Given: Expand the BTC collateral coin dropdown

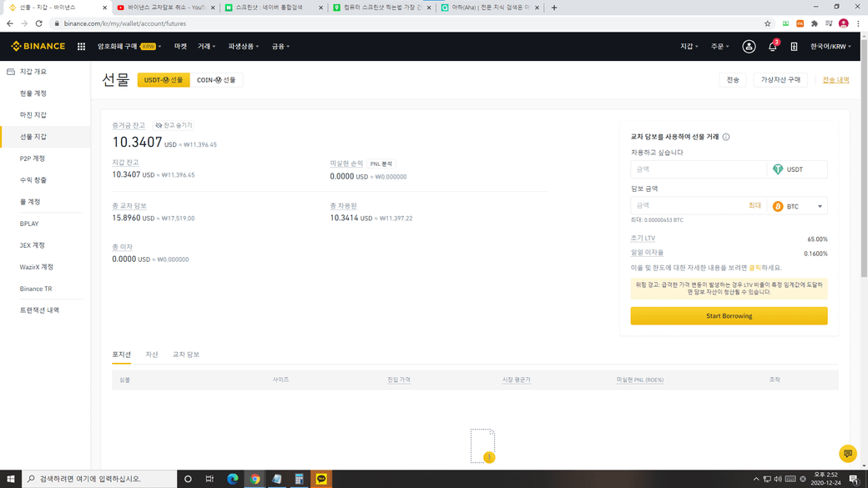Looking at the screenshot, I should (799, 206).
